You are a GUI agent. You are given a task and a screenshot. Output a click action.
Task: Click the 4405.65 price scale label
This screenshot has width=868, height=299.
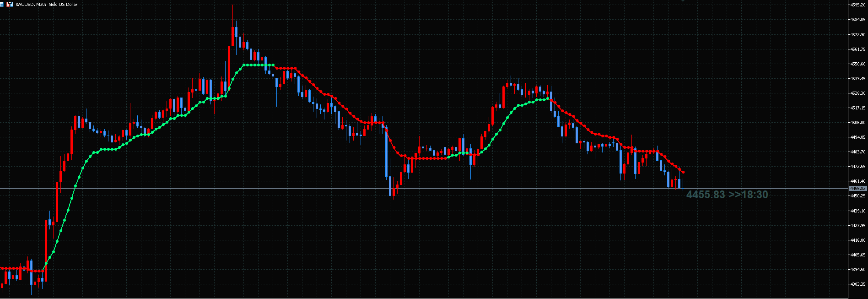click(x=858, y=255)
